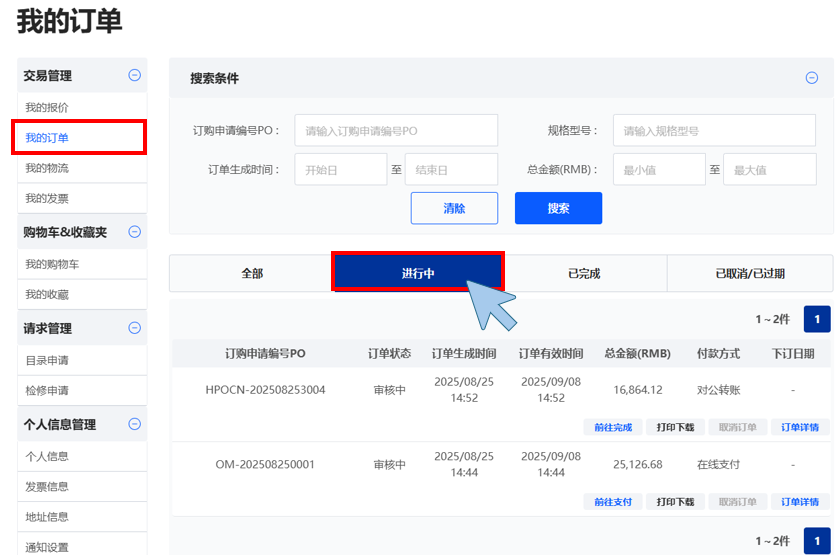
Task: Collapse the 搜索条件 panel
Action: pyautogui.click(x=811, y=78)
